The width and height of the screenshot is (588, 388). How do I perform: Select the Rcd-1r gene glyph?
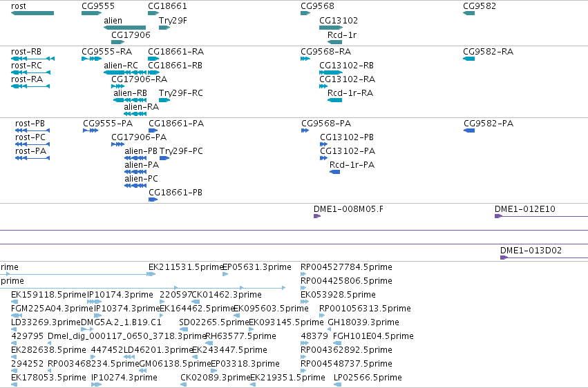334,42
